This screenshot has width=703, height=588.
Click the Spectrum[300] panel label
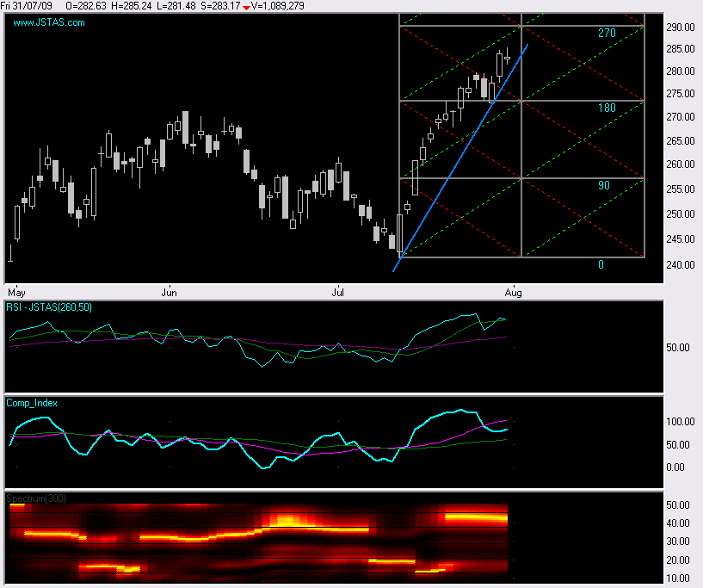point(36,498)
